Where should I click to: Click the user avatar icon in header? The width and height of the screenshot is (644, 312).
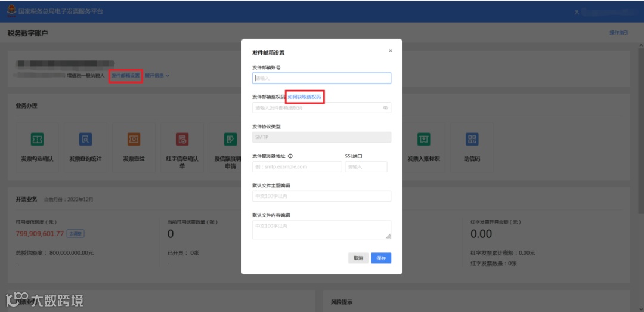[x=577, y=12]
